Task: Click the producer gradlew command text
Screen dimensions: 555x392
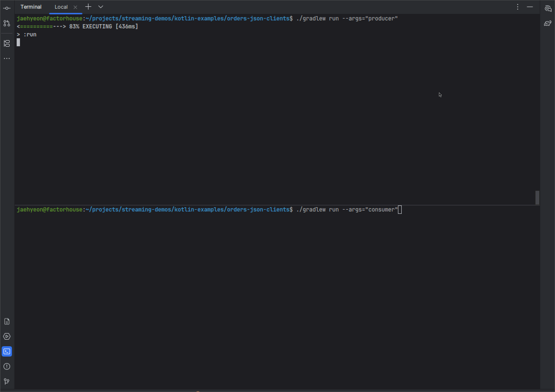Action: (347, 19)
